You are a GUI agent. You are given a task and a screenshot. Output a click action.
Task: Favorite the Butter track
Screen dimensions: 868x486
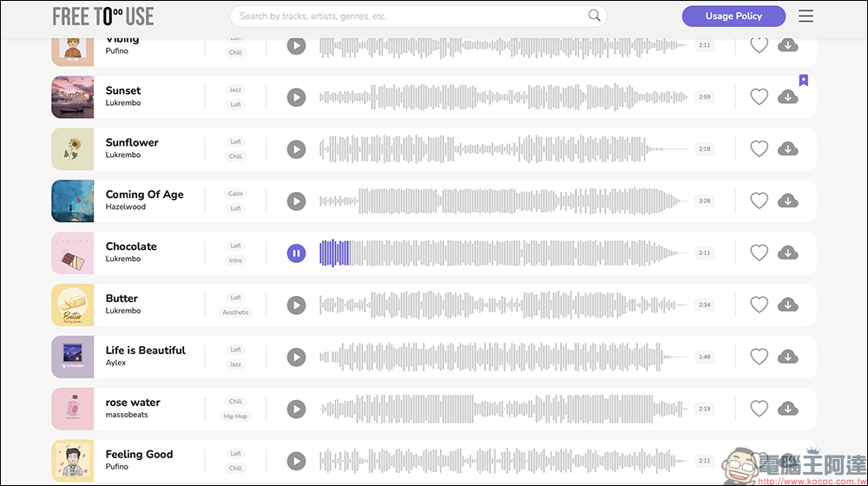coord(759,305)
